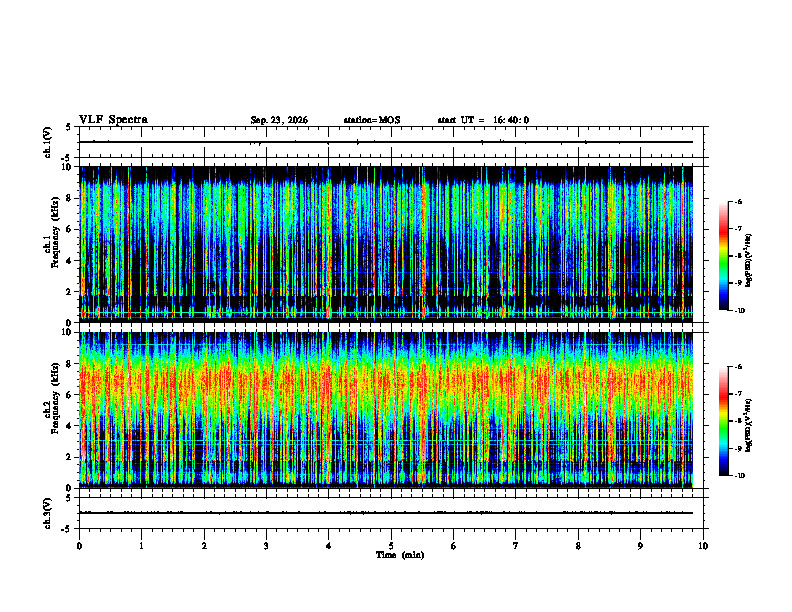Viewport: 792px width, 612px height.
Task: Click the lower color scale bar
Action: click(723, 421)
